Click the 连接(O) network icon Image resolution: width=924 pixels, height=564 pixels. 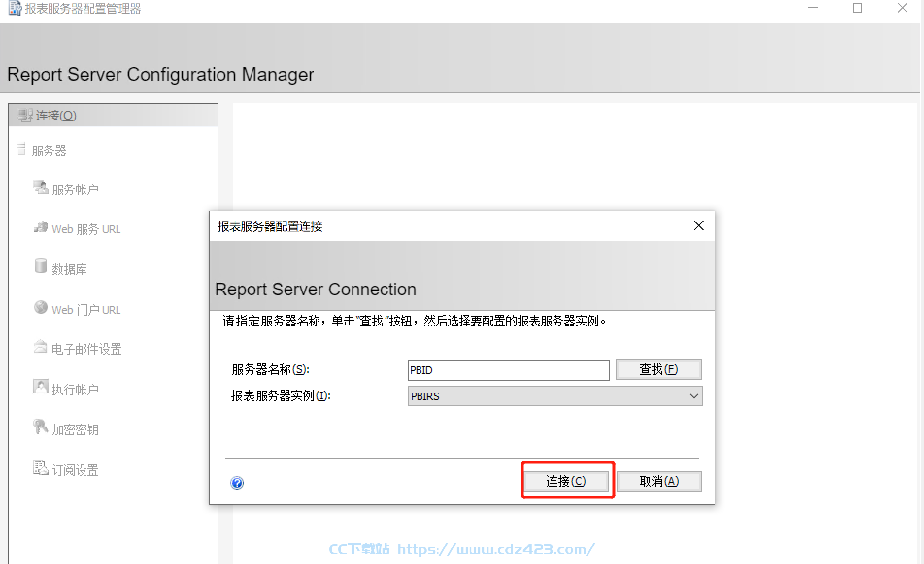(x=25, y=115)
